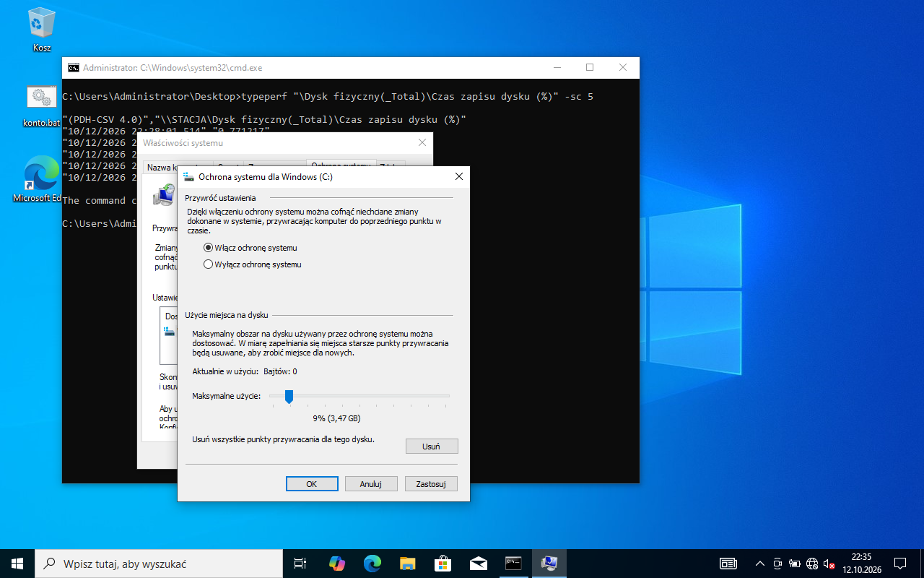
Task: Click the Usuń restore points button
Action: pos(432,447)
